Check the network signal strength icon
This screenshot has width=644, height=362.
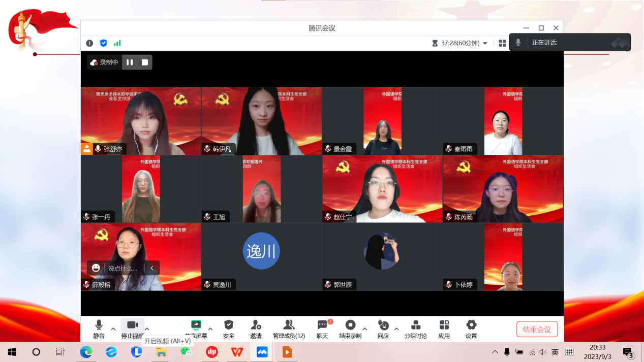tap(117, 43)
